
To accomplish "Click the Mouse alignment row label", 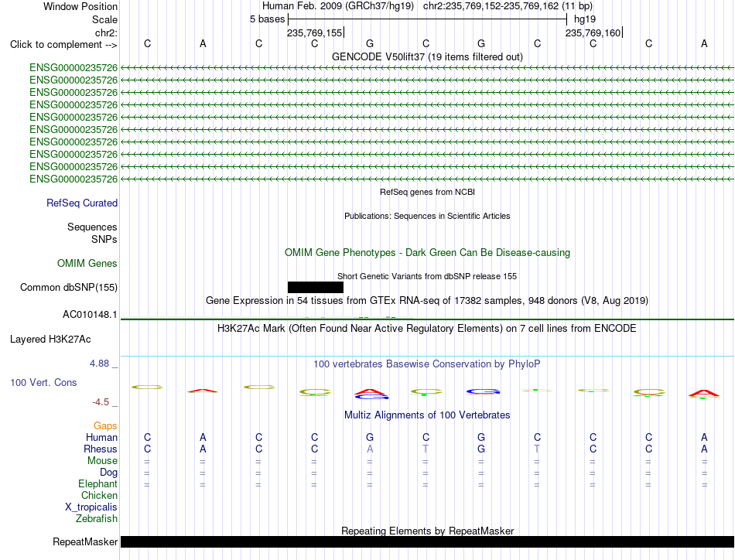I will point(102,461).
